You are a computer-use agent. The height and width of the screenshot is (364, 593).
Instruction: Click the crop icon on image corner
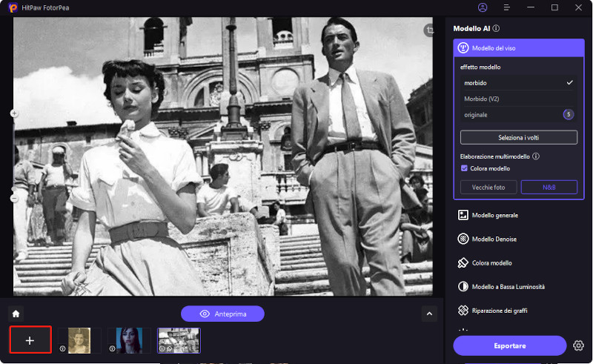429,30
